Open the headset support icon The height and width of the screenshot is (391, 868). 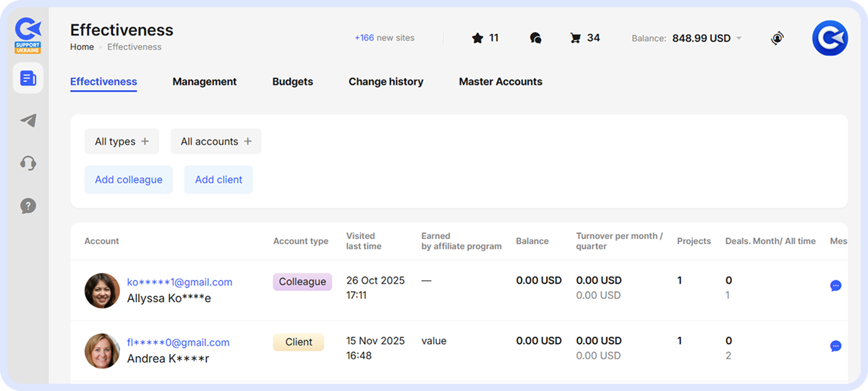tap(28, 163)
